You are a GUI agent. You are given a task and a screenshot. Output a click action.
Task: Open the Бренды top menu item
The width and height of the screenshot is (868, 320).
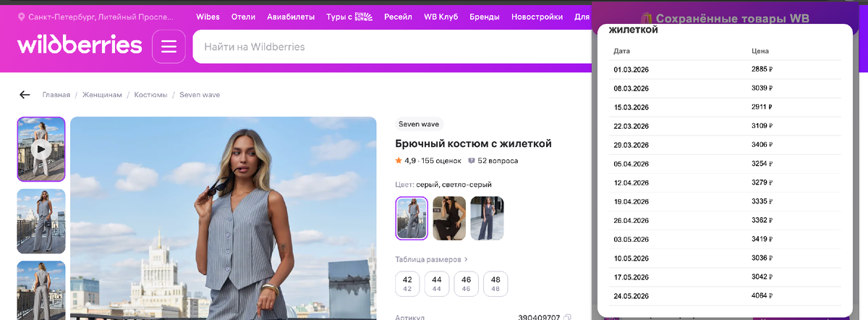pyautogui.click(x=484, y=16)
